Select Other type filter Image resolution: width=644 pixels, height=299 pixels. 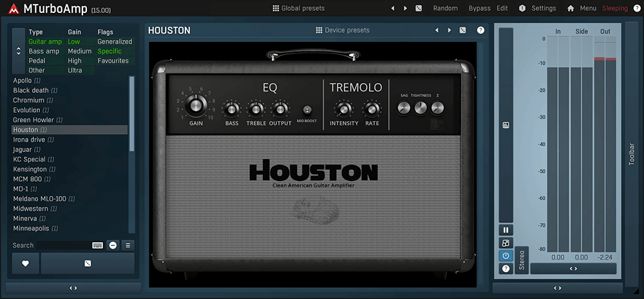pyautogui.click(x=37, y=70)
